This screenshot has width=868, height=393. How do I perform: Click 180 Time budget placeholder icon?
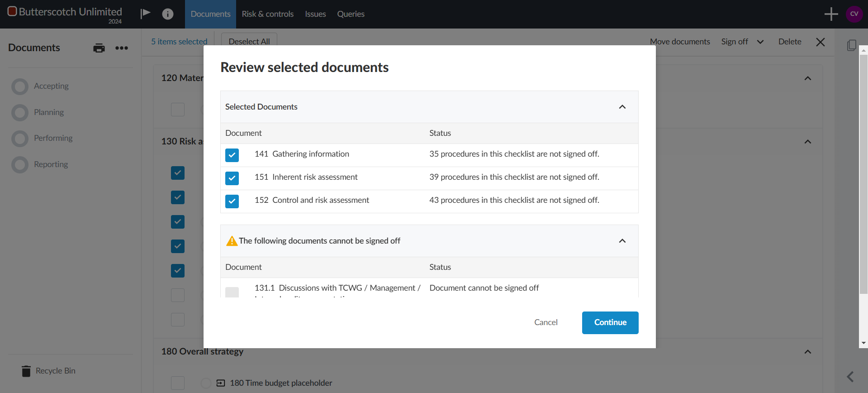point(221,383)
